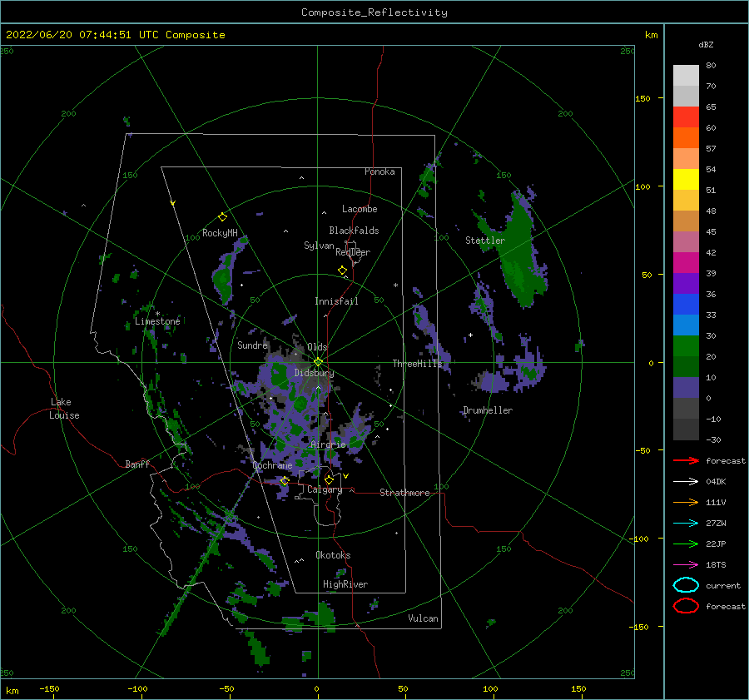Click the Airdrie city label

coord(328,444)
